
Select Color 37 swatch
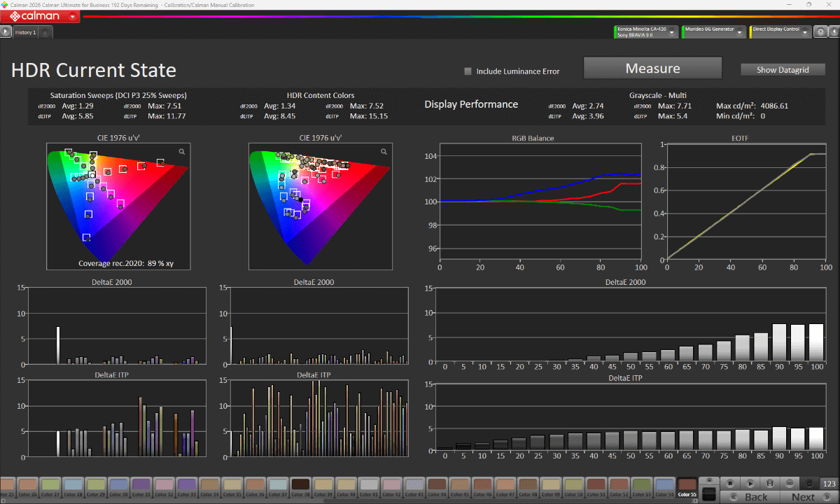coord(277,486)
